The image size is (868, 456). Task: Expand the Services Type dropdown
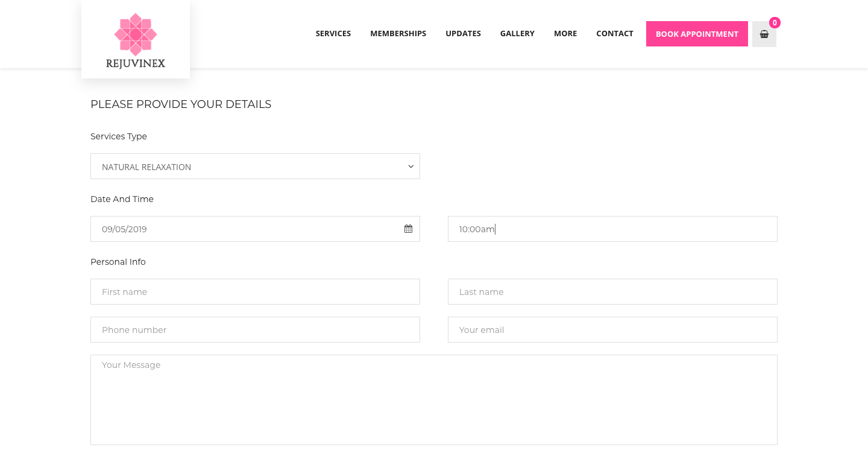pos(255,166)
